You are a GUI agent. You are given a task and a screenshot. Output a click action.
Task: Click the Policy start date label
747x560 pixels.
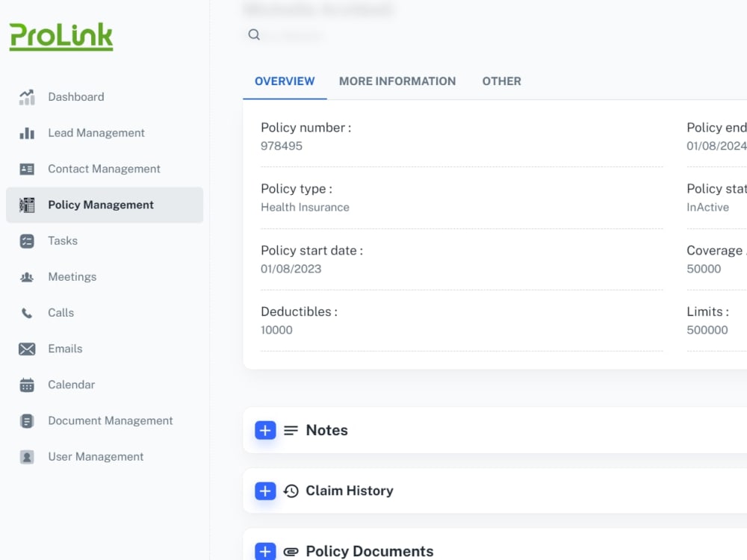[x=311, y=250]
